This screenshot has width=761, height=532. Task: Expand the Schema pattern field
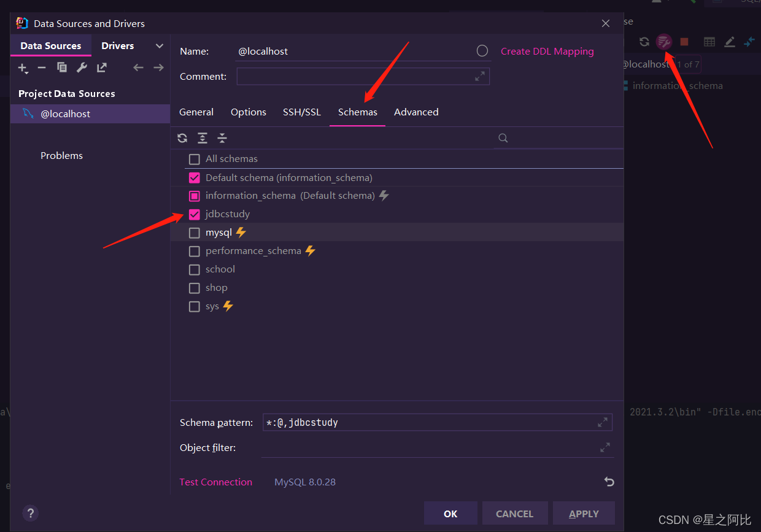[x=603, y=422]
